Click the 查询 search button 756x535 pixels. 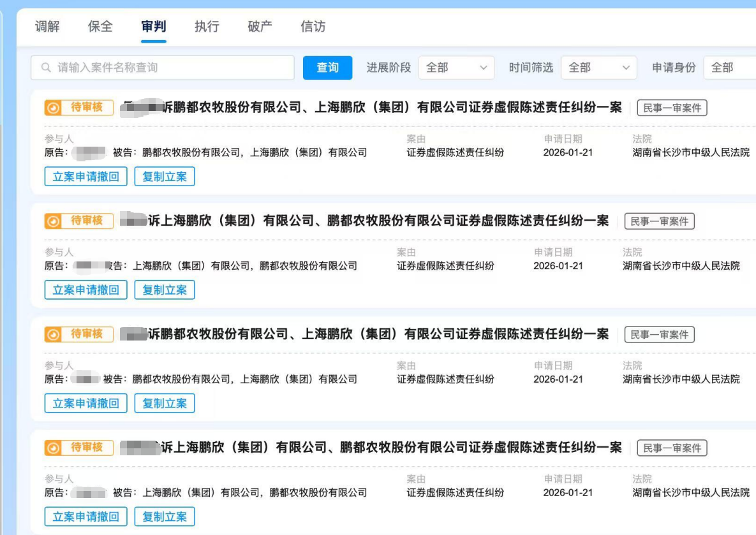(x=327, y=67)
